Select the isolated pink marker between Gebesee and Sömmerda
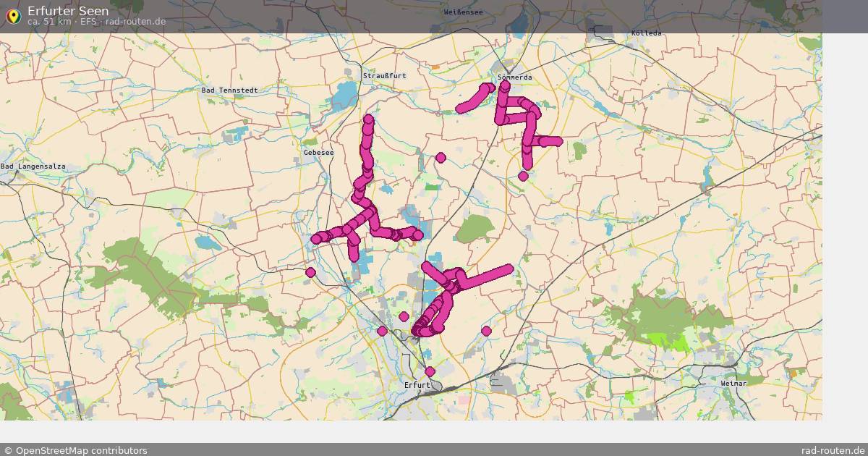 (441, 157)
